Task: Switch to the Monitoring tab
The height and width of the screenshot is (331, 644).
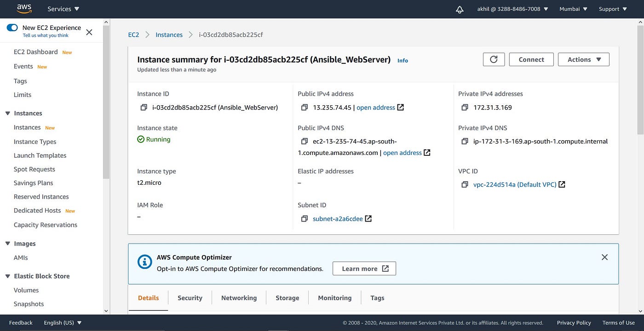Action: (x=335, y=298)
